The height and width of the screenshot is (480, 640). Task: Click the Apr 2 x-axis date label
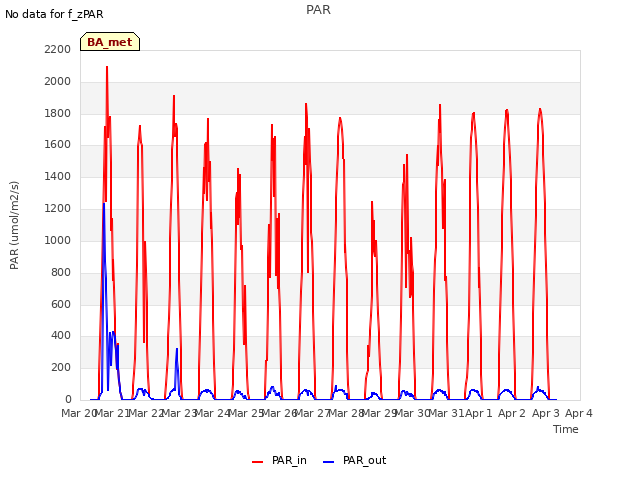point(512,413)
